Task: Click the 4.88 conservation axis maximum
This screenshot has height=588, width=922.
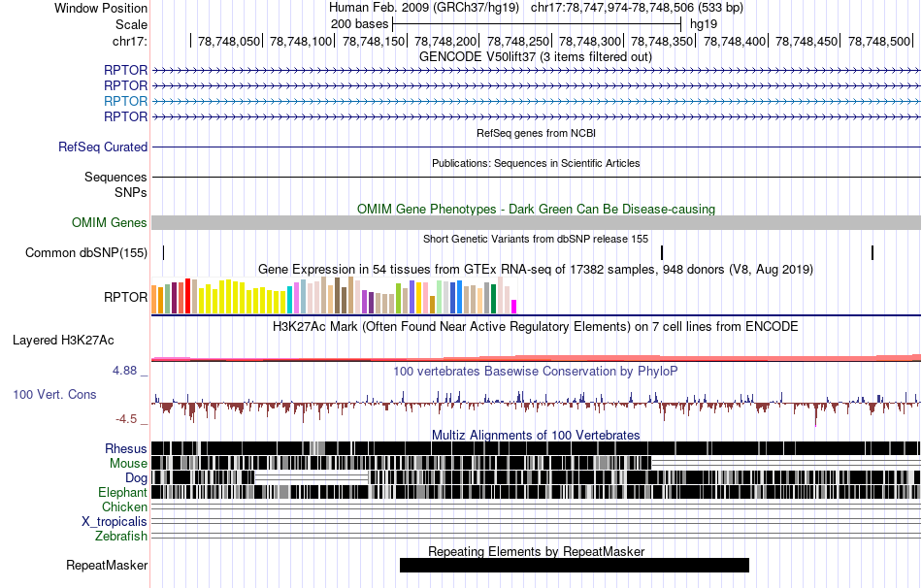Action: coord(124,371)
